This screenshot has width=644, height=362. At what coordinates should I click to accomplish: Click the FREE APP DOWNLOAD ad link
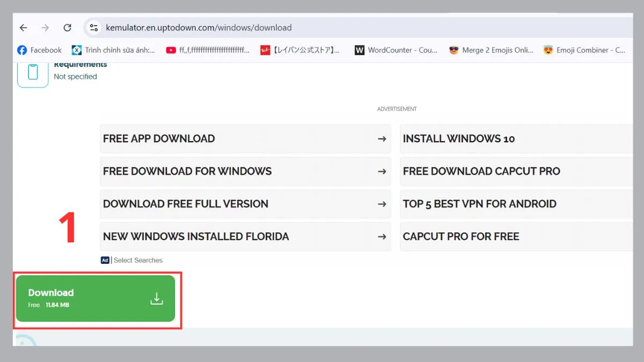pyautogui.click(x=245, y=139)
